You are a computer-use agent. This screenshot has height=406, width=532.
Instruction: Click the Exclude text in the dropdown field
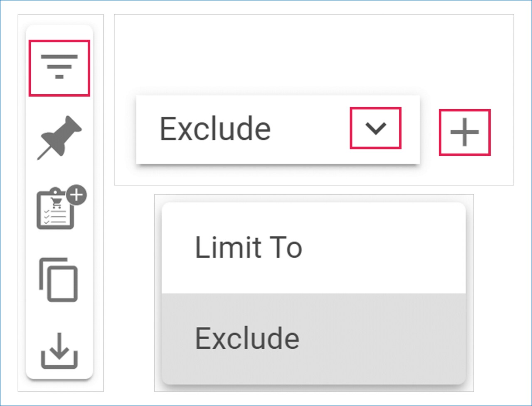[x=215, y=129]
